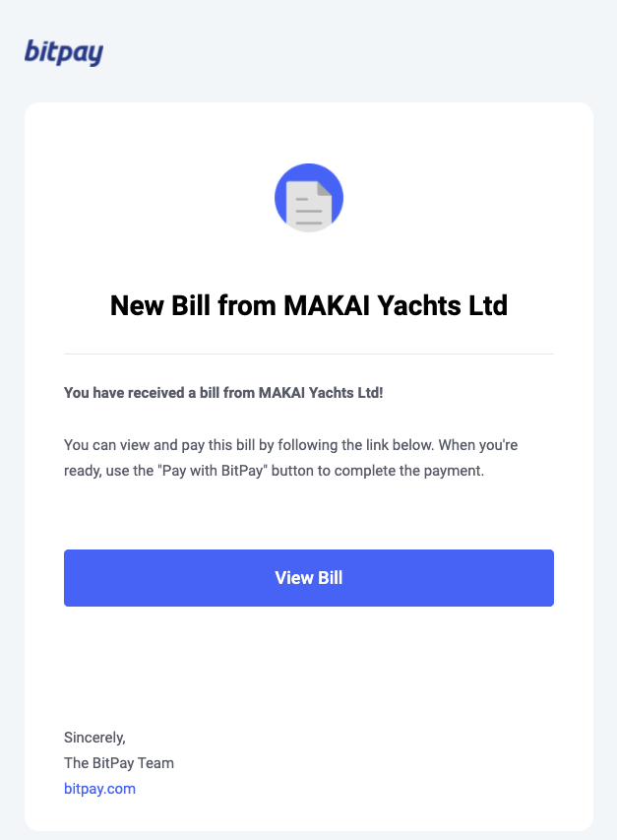Click the paragraph starting 'You can view and pay'
Image resolution: width=617 pixels, height=840 pixels.
[290, 458]
